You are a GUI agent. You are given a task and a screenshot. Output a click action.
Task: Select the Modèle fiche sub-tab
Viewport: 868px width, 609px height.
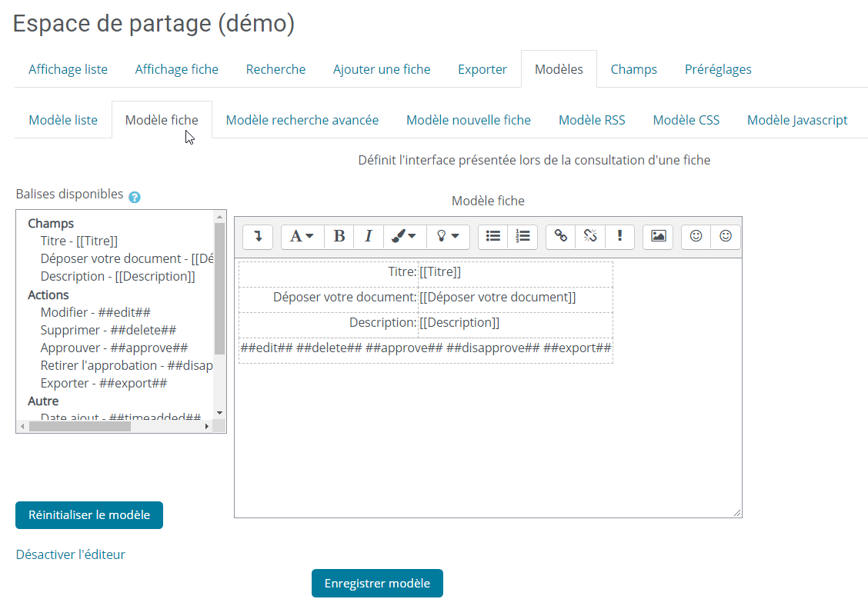[x=162, y=120]
